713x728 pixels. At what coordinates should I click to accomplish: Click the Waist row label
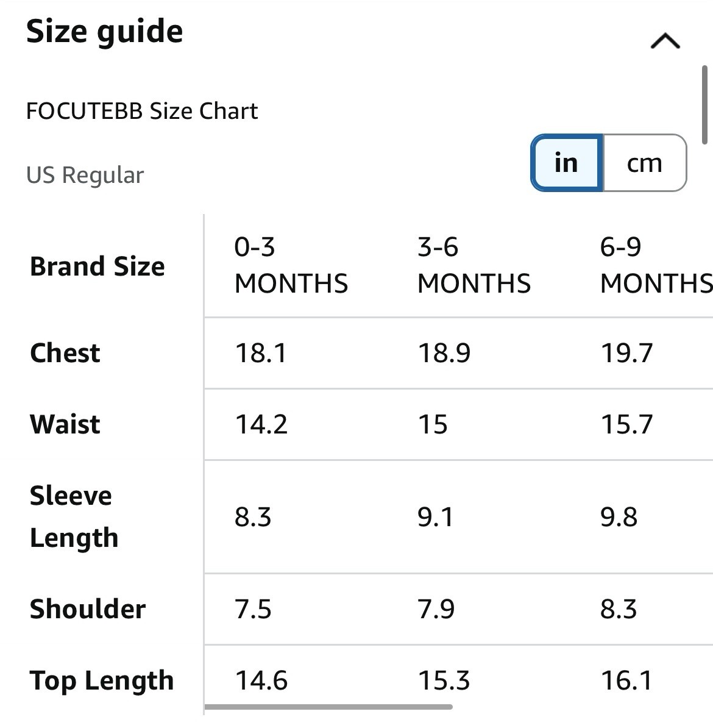pos(65,424)
